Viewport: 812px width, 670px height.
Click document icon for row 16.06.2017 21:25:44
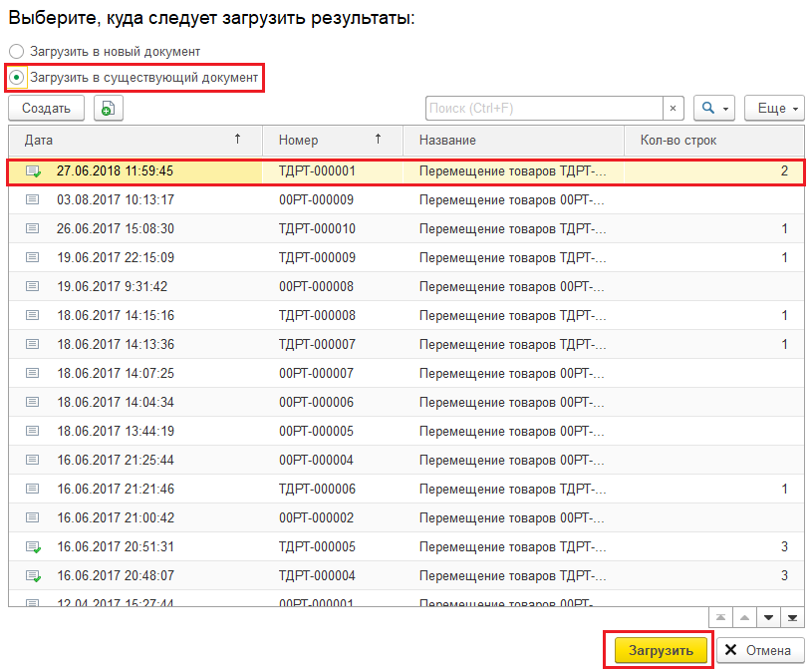pyautogui.click(x=33, y=460)
